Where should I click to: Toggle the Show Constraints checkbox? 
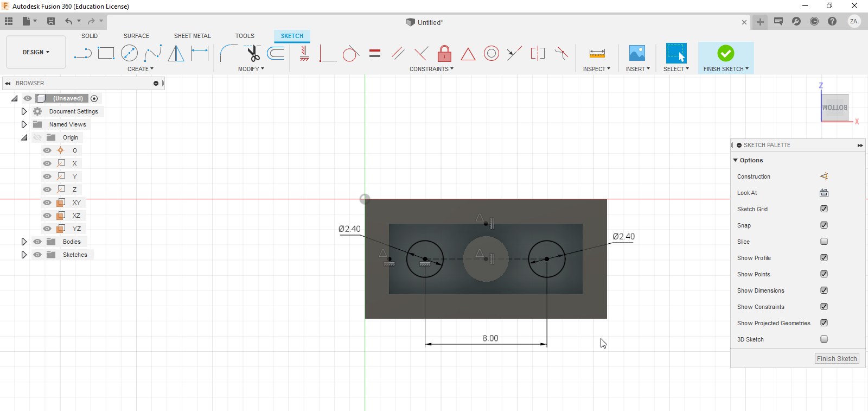824,307
